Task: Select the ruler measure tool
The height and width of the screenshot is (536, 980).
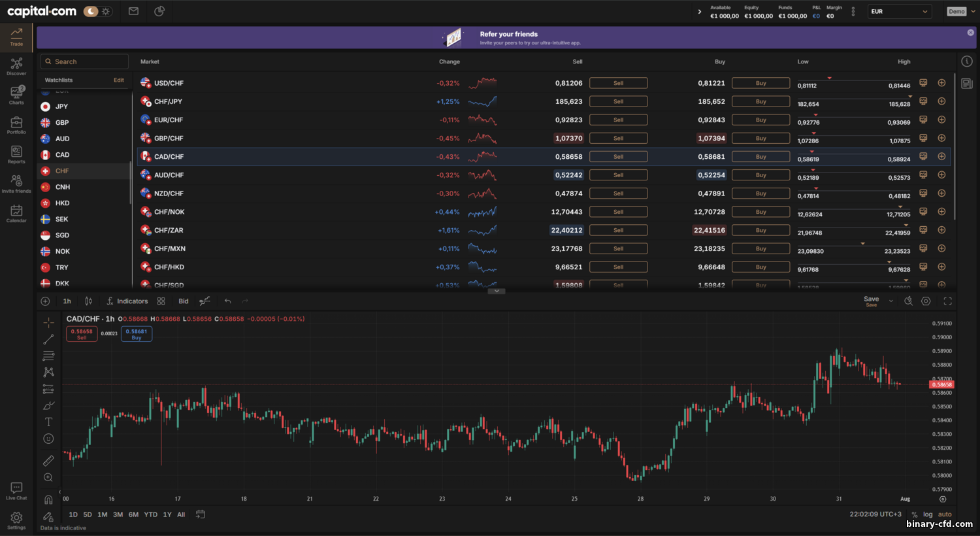Action: coord(48,461)
